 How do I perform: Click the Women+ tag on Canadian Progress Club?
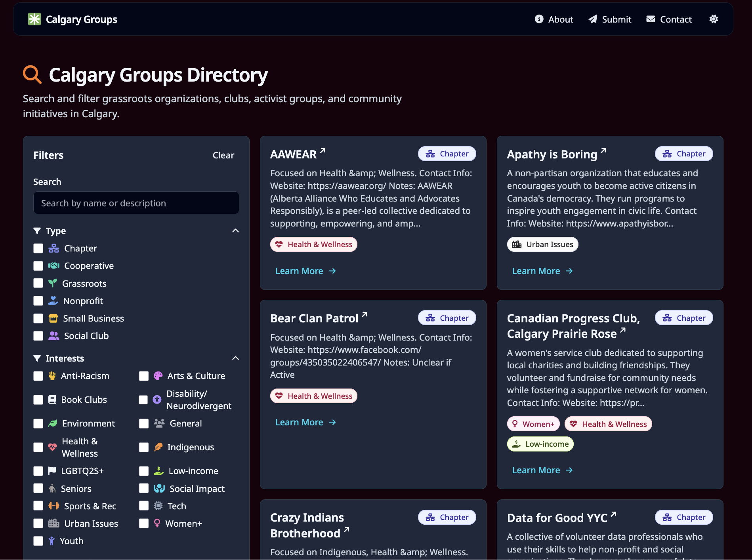click(533, 424)
